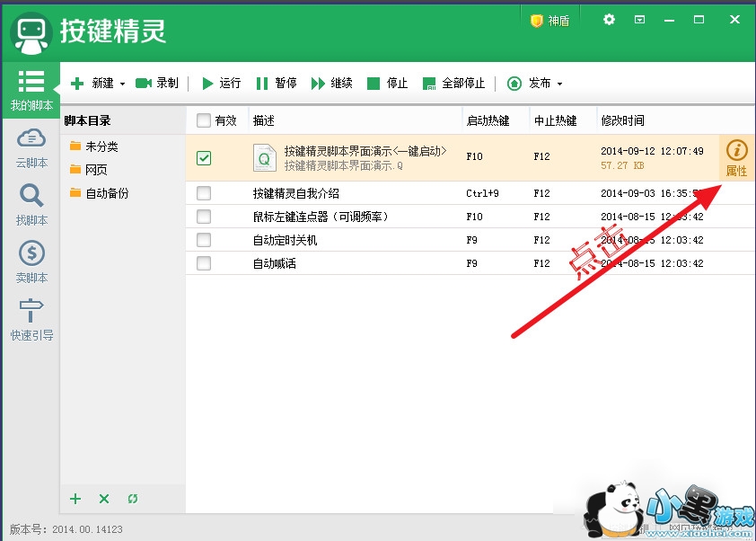This screenshot has width=756, height=541.
Task: Add a new folder with green plus icon
Action: 75,499
